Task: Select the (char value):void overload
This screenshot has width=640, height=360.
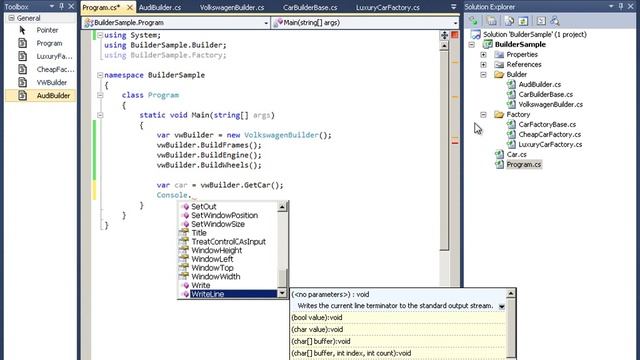Action: [x=398, y=329]
